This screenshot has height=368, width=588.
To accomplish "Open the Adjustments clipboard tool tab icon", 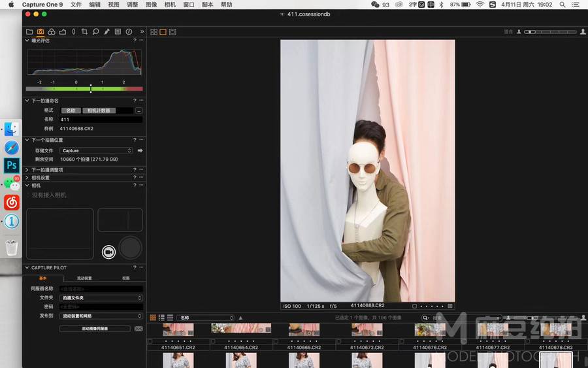I will [118, 32].
